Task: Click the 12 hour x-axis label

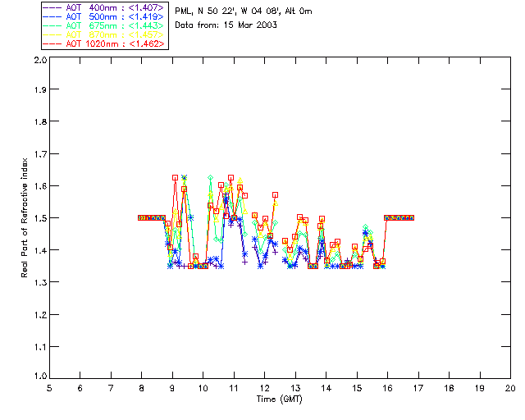Action: 264,388
